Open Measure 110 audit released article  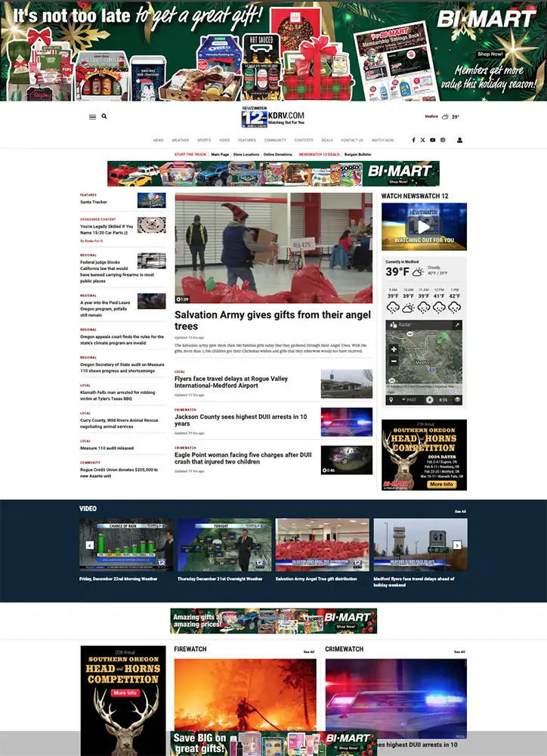pyautogui.click(x=107, y=448)
